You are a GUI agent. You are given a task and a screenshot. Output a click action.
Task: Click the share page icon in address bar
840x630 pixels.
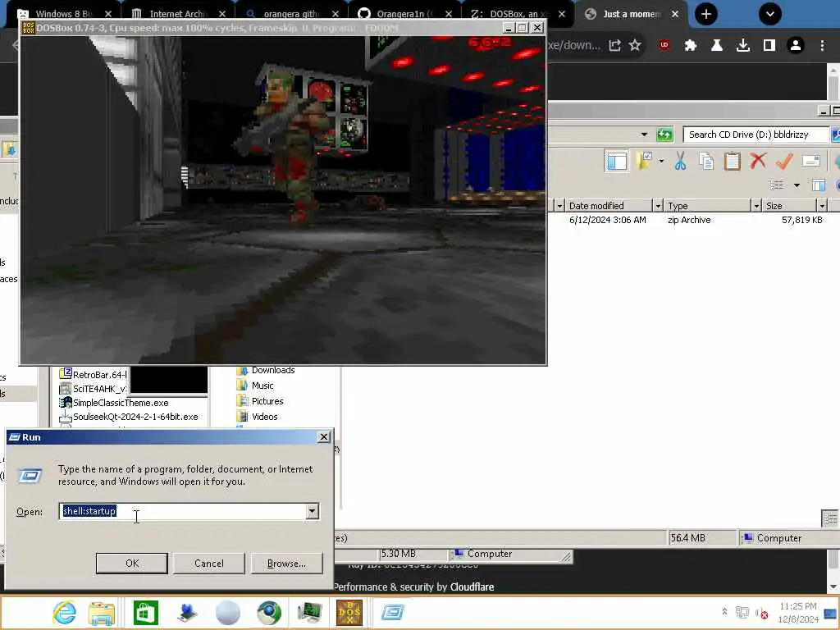click(x=614, y=46)
